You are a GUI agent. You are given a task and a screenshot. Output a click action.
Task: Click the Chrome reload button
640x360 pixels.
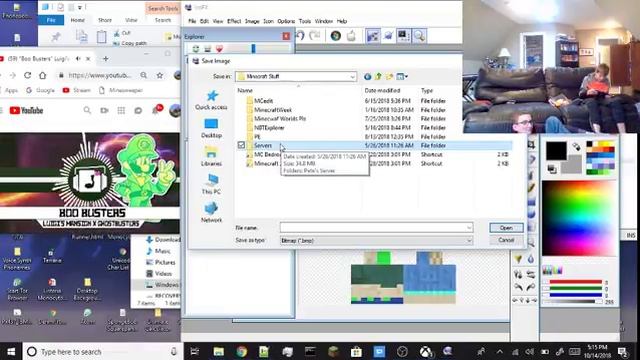(27, 75)
